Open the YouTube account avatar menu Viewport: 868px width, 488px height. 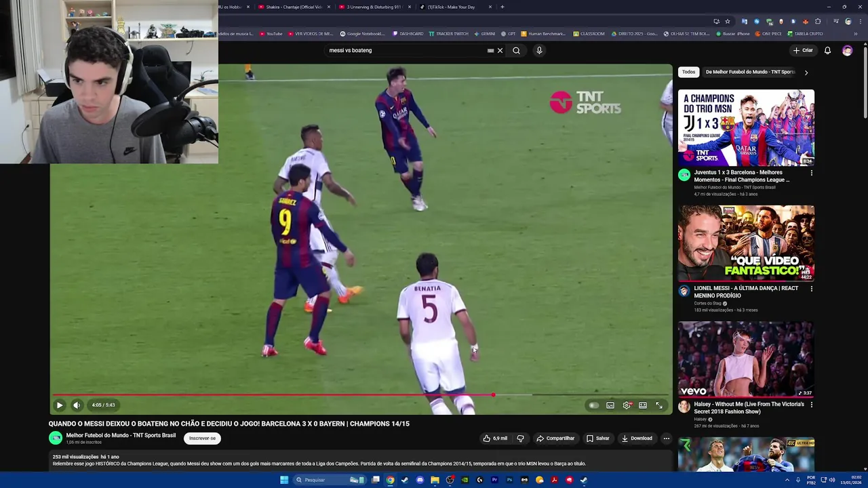click(x=847, y=50)
